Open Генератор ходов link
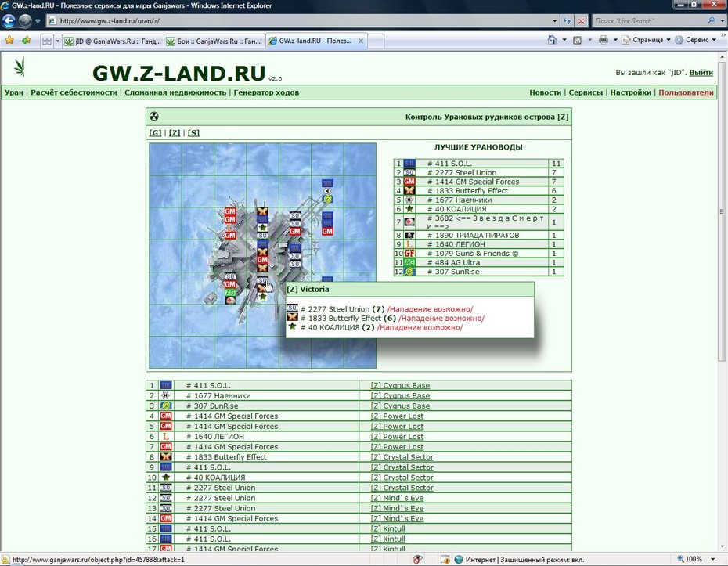 266,92
